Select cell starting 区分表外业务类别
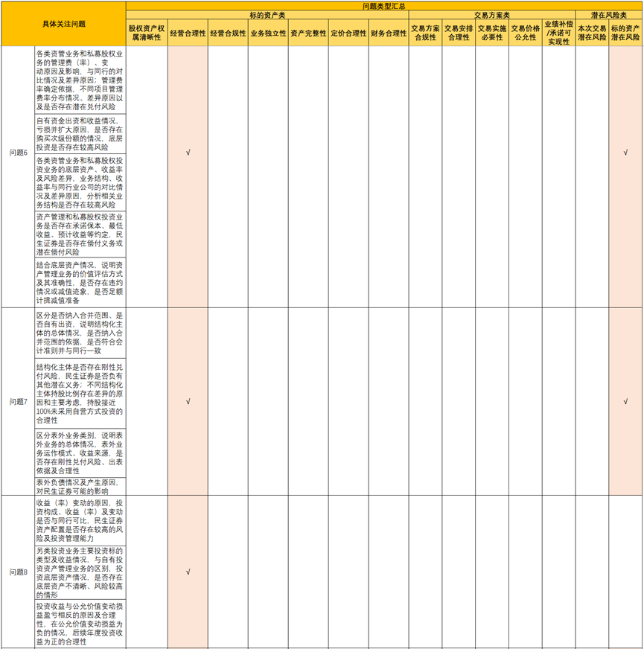This screenshot has height=649, width=644. pyautogui.click(x=80, y=453)
